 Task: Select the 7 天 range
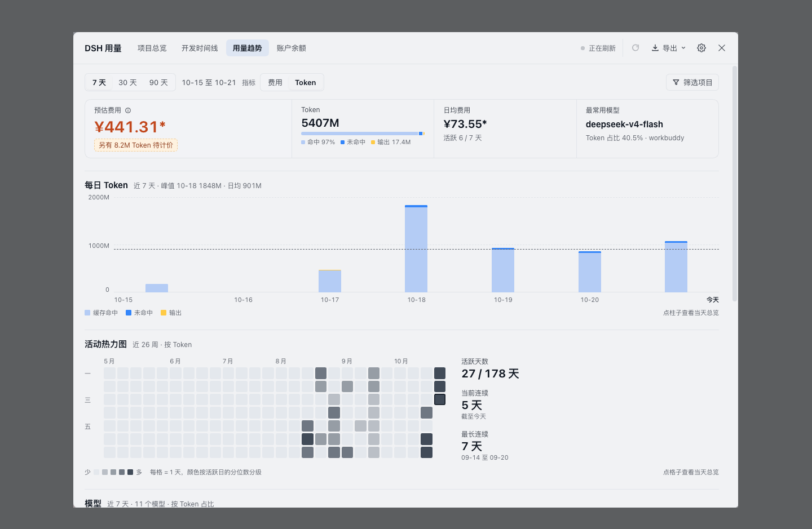tap(99, 82)
